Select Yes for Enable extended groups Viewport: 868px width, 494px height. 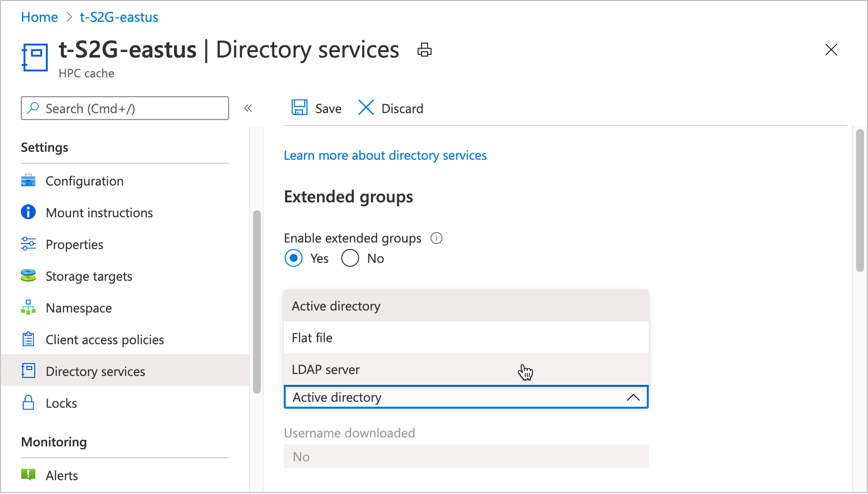coord(294,258)
